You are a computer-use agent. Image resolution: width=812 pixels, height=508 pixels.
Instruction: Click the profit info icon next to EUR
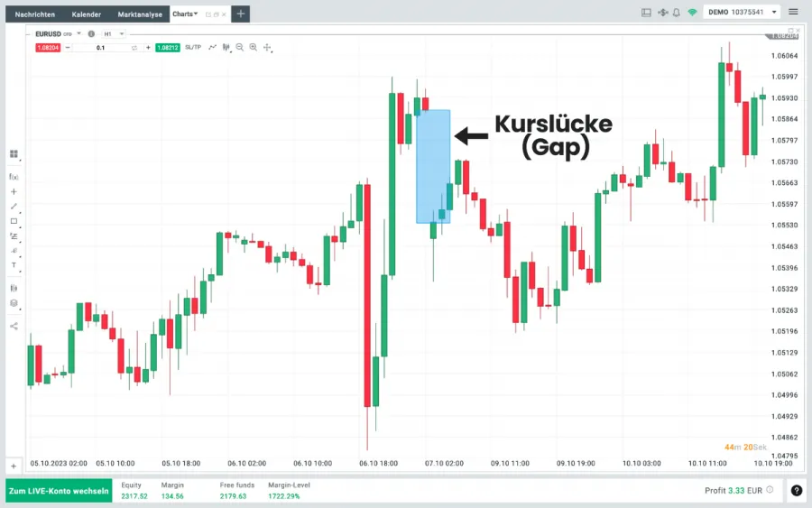coord(770,490)
